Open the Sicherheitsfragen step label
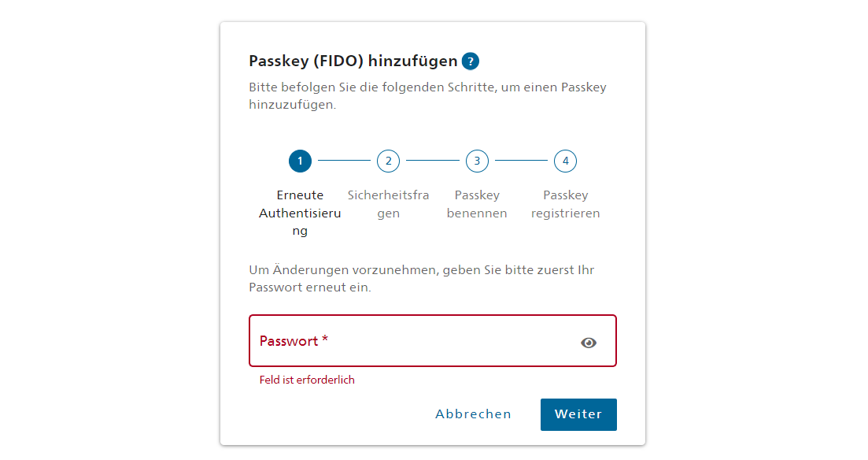Screen dimensions: 868x460 389,204
